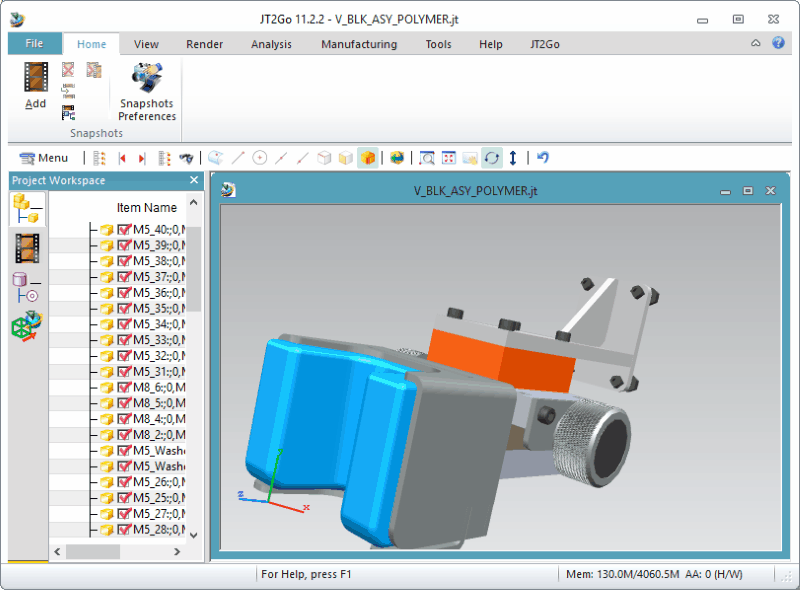The height and width of the screenshot is (590, 800).
Task: Open the File menu tab
Action: [x=35, y=43]
